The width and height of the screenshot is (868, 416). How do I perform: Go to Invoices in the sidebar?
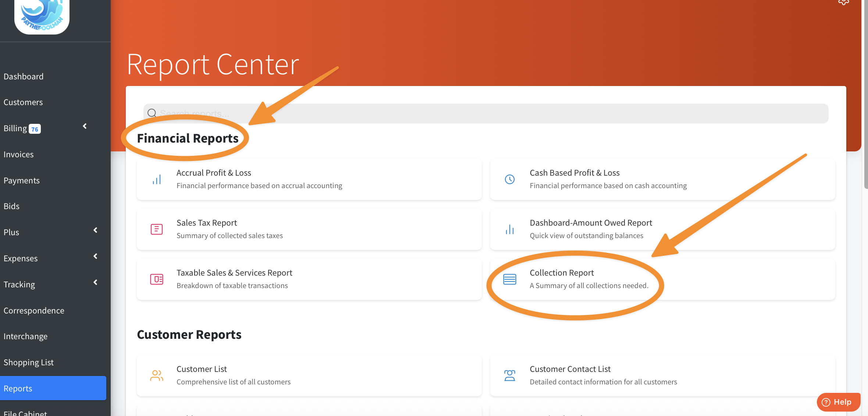[x=19, y=154]
